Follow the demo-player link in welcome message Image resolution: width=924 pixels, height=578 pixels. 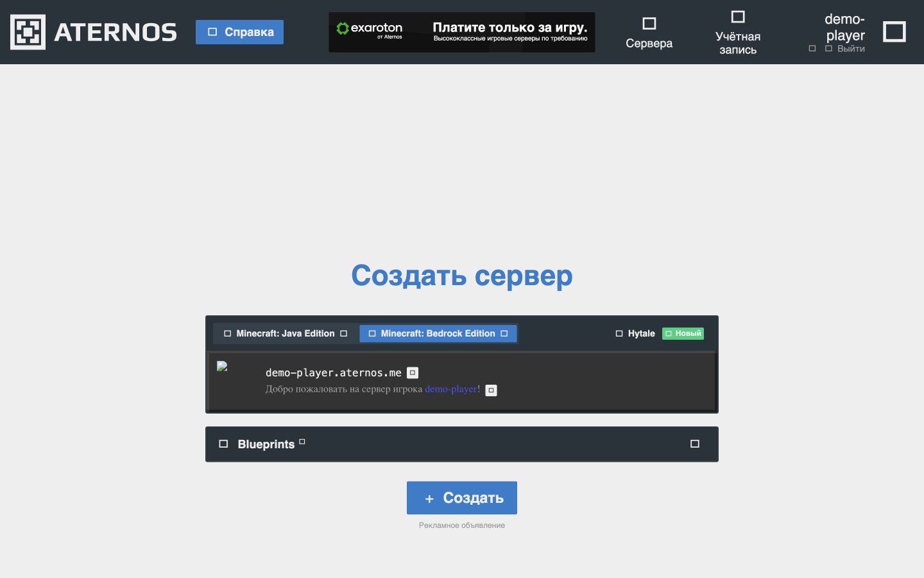tap(451, 389)
